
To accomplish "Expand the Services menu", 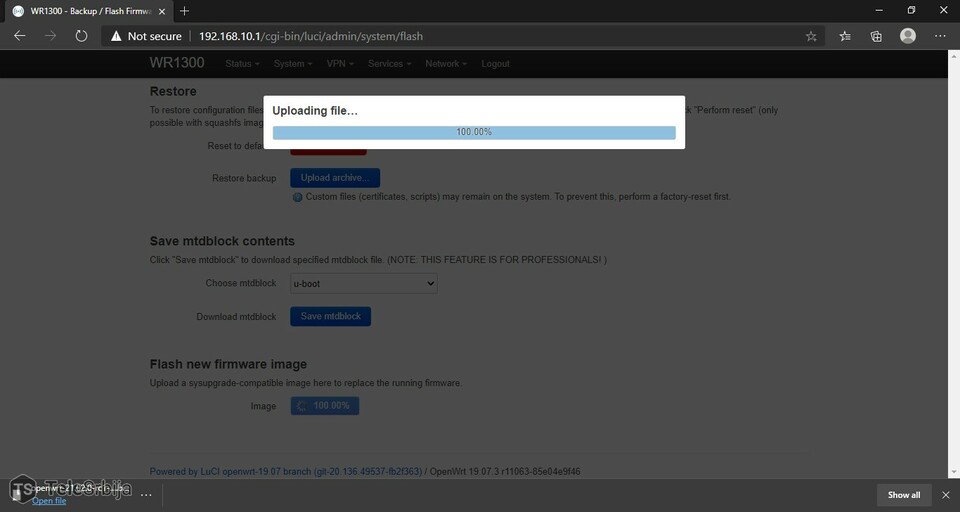I will click(x=389, y=64).
